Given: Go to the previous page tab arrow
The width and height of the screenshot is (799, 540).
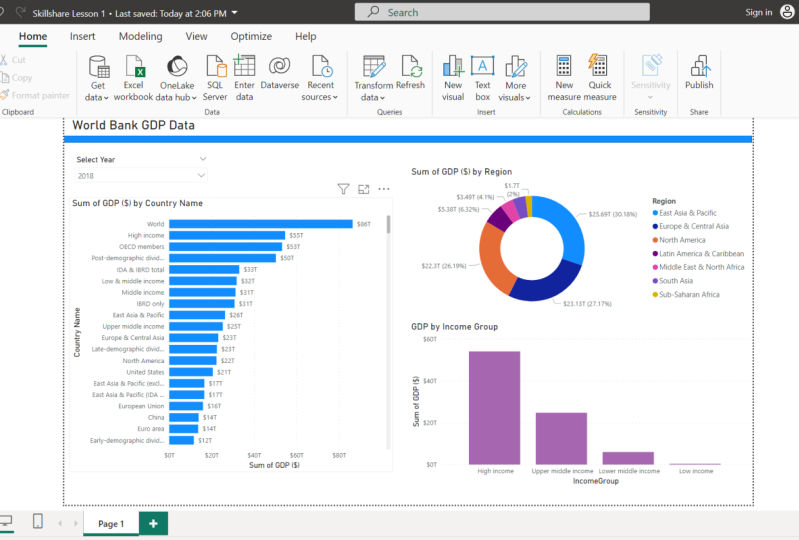Looking at the screenshot, I should pos(60,523).
